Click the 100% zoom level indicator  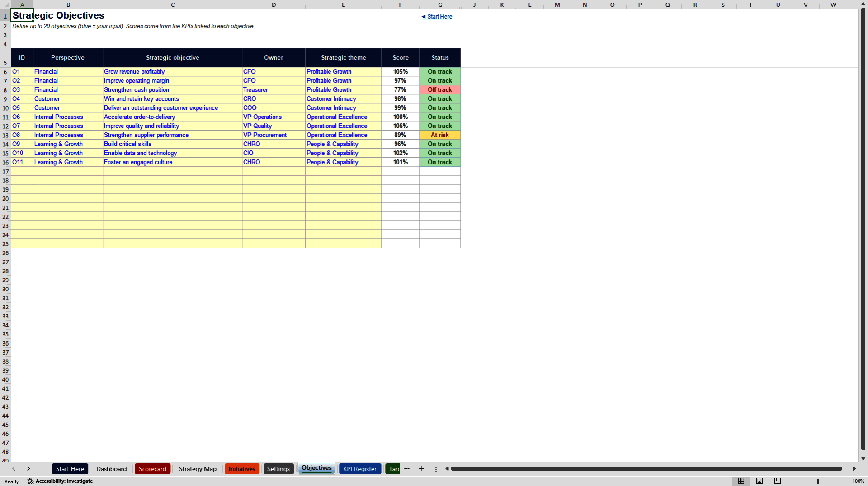pos(858,481)
